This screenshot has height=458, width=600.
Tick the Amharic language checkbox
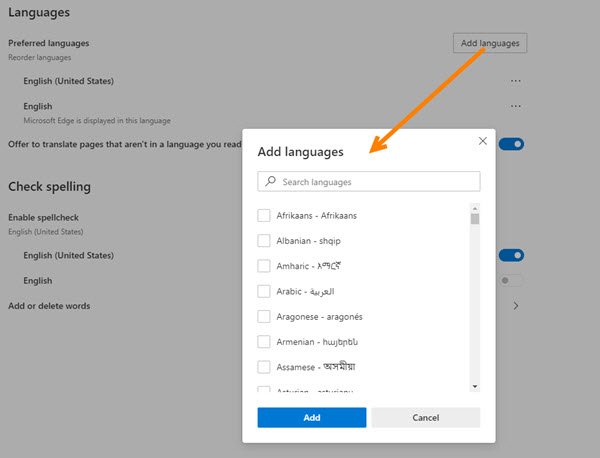click(264, 266)
